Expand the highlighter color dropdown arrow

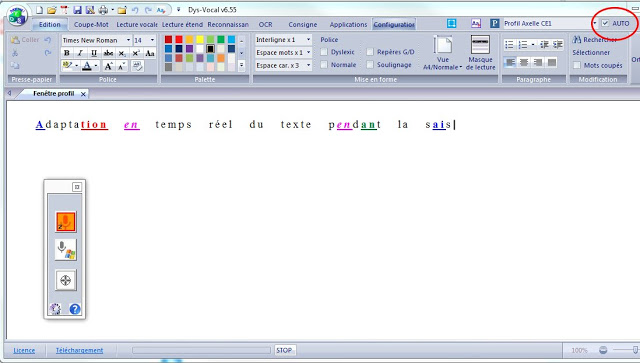point(76,65)
